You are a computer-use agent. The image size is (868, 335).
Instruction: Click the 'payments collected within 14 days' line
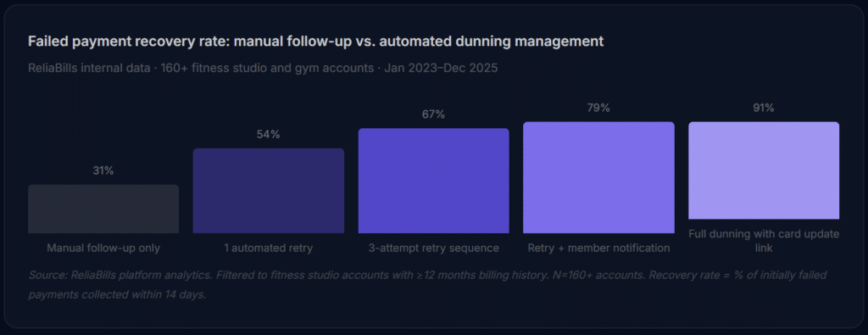click(x=117, y=294)
